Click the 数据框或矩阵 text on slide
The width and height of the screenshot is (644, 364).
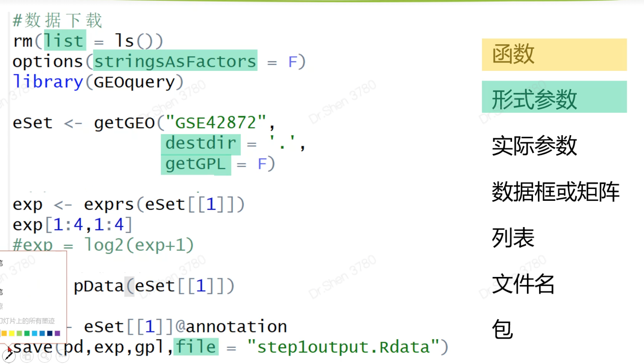555,192
